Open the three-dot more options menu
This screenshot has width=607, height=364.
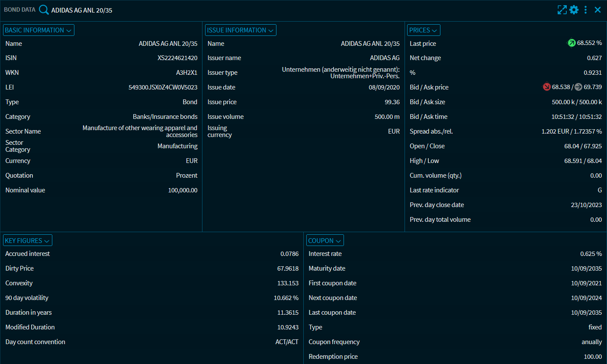pyautogui.click(x=585, y=10)
